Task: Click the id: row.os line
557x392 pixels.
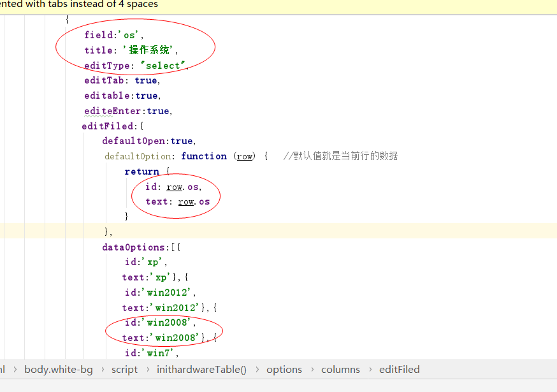Action: click(173, 187)
